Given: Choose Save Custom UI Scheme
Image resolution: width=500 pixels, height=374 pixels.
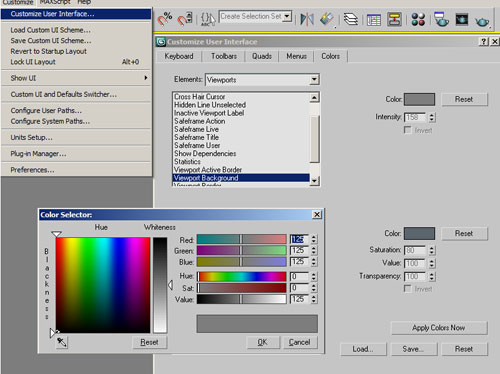Looking at the screenshot, I should 76,41.
